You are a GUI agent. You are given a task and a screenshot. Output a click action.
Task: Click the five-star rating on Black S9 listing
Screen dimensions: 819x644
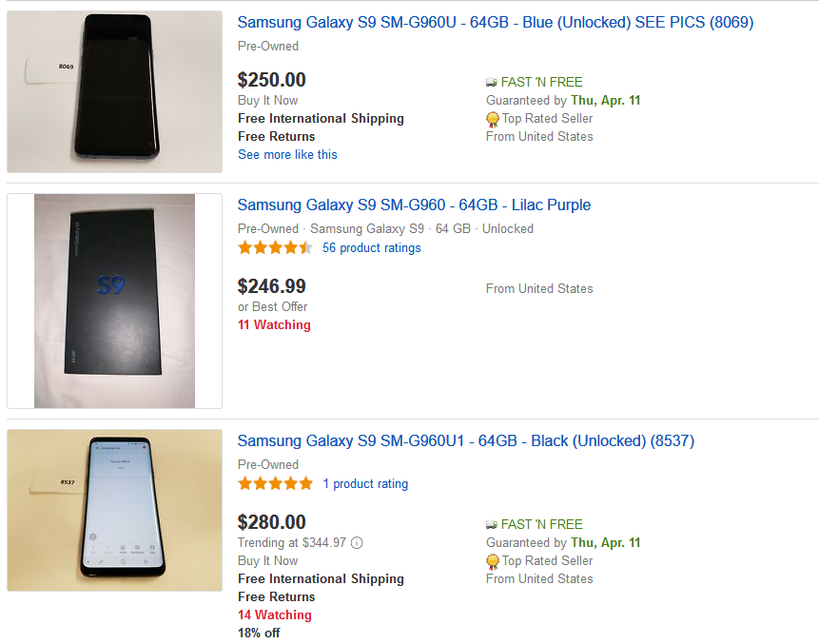275,484
